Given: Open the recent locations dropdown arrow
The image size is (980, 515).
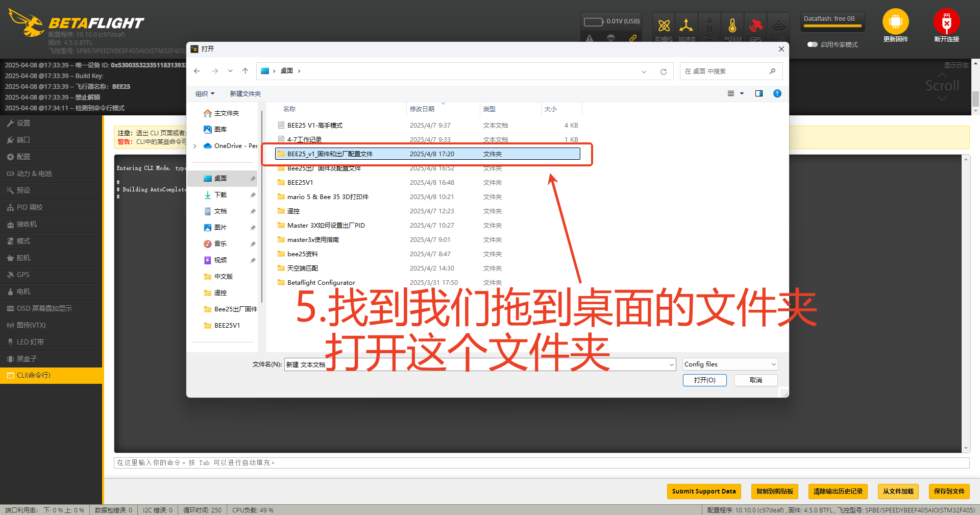Looking at the screenshot, I should click(230, 71).
